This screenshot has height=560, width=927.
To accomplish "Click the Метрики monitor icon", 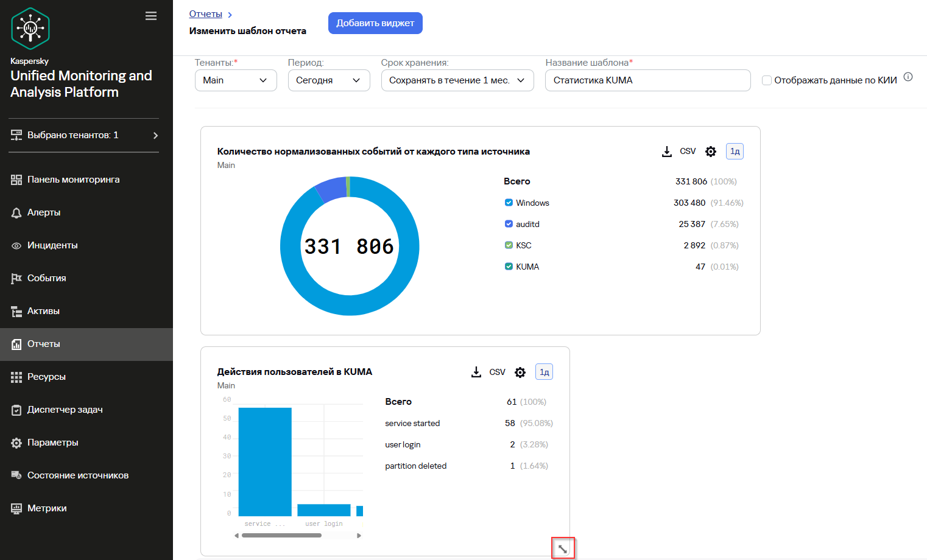I will tap(16, 508).
